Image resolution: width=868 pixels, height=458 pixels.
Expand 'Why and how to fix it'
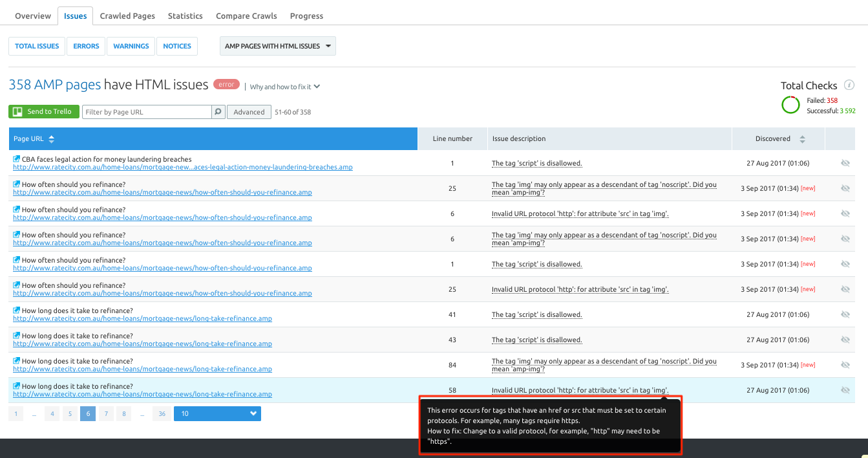284,86
